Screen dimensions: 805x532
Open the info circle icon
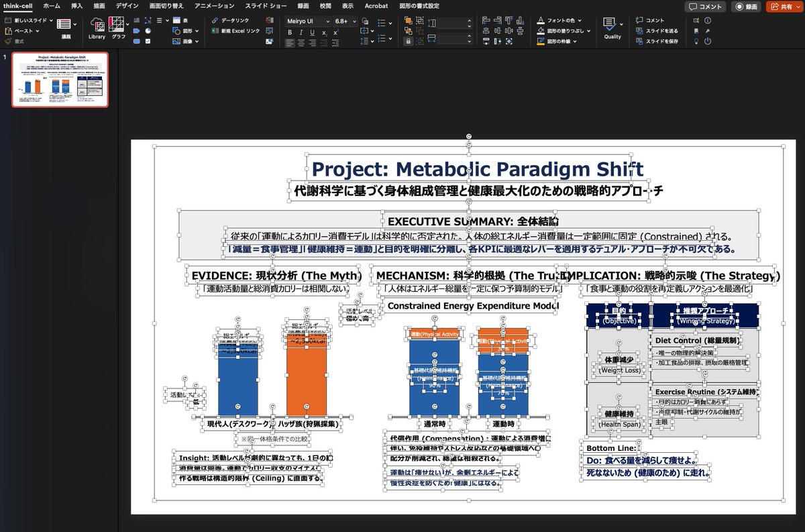(707, 20)
